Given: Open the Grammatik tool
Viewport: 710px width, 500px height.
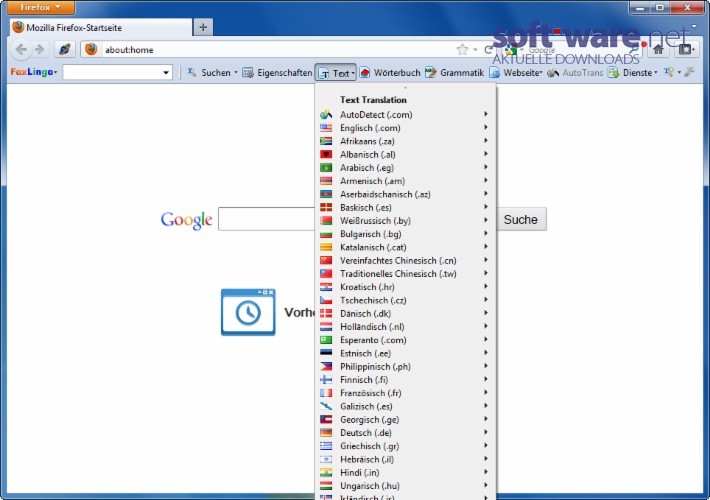Looking at the screenshot, I should point(455,72).
